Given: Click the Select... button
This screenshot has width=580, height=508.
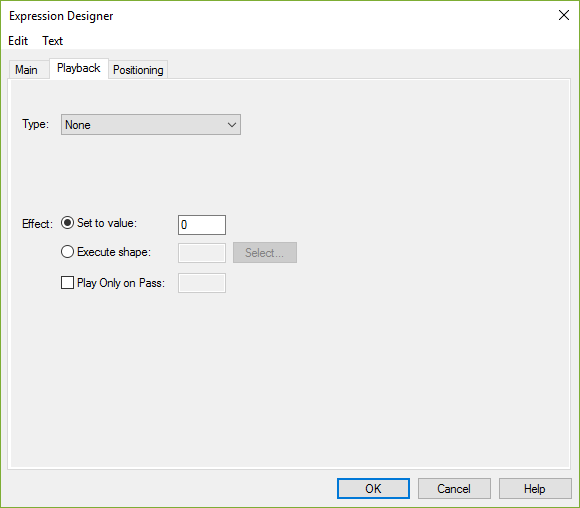Looking at the screenshot, I should coord(265,253).
